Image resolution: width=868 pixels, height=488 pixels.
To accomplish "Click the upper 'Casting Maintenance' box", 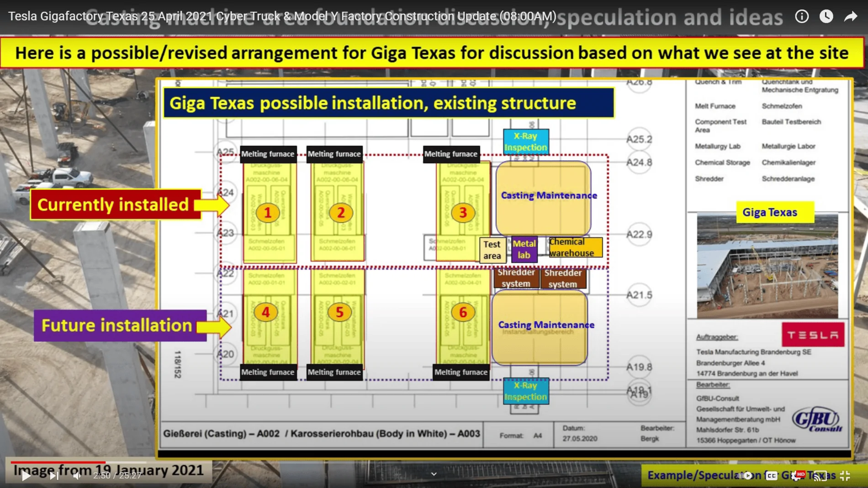I will 543,198.
